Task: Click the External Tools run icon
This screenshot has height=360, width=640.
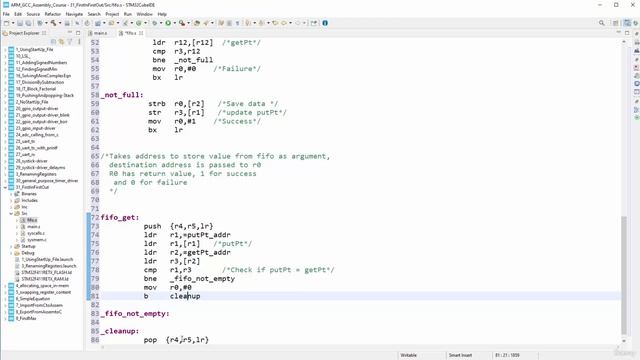Action: pos(182,23)
